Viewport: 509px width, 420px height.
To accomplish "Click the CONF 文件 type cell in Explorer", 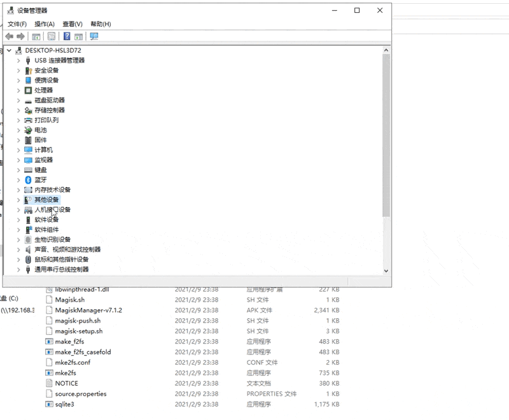I will (262, 363).
